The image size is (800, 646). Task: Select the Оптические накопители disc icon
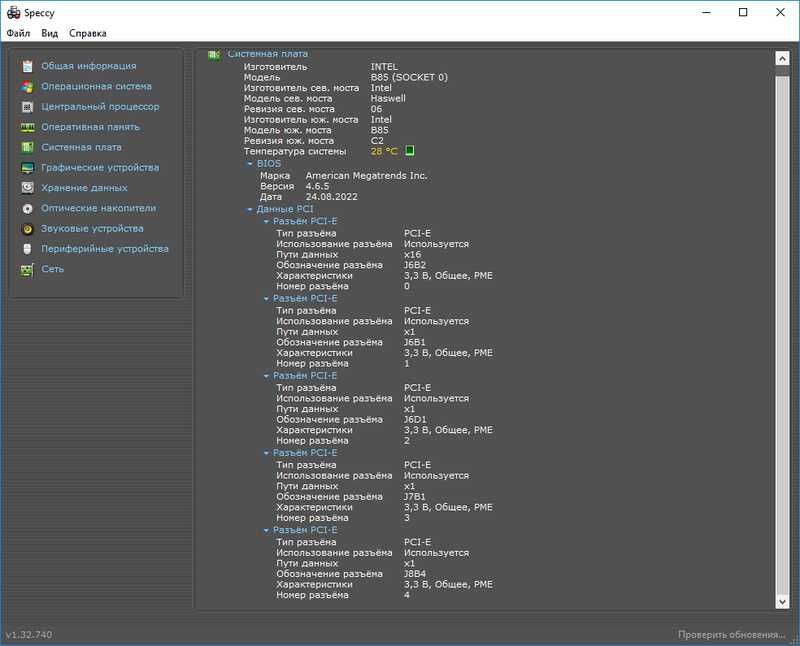coord(28,208)
